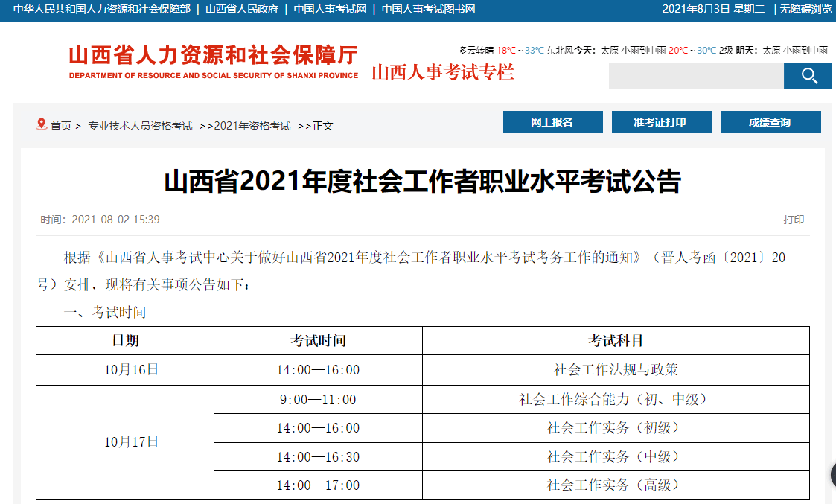Open 山西省人民政府 link
Screen dimensions: 836x504
242,9
